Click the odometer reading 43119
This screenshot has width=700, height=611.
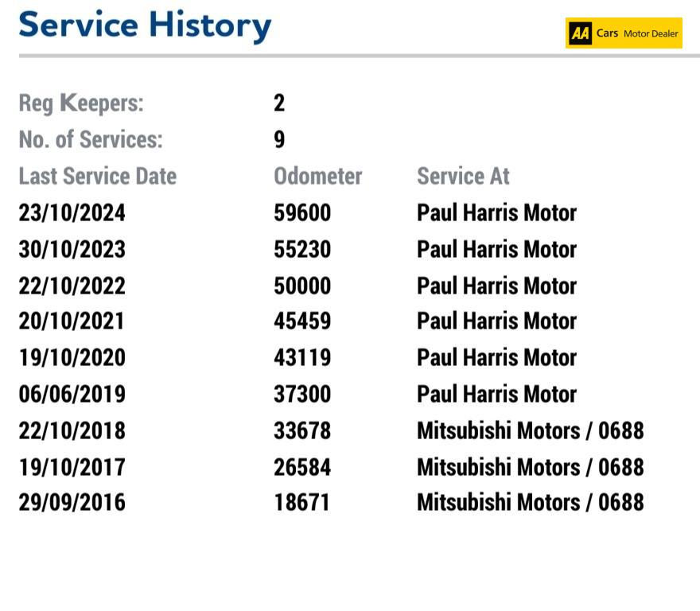pos(302,357)
